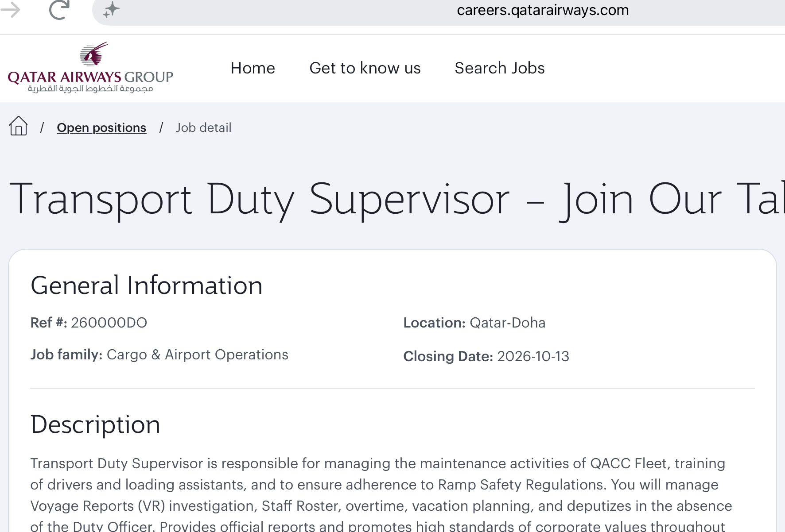Open the Get to know us menu

365,68
